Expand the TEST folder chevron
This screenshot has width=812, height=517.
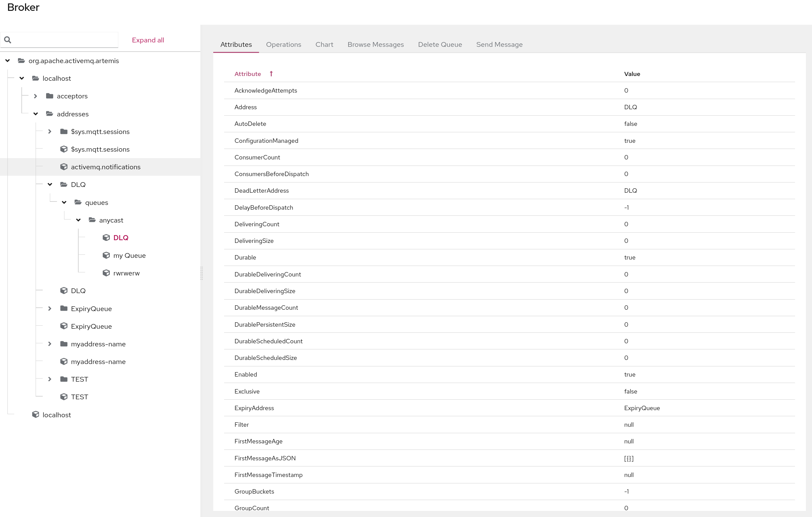click(x=50, y=379)
